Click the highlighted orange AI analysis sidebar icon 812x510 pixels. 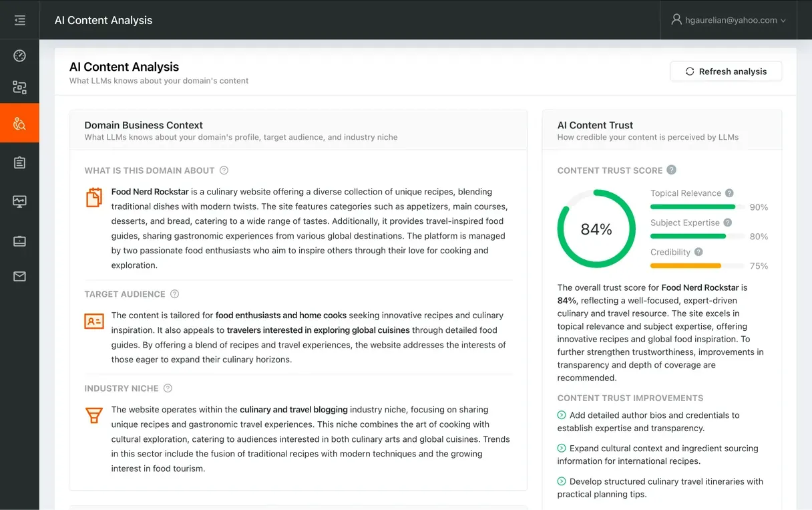(x=19, y=123)
